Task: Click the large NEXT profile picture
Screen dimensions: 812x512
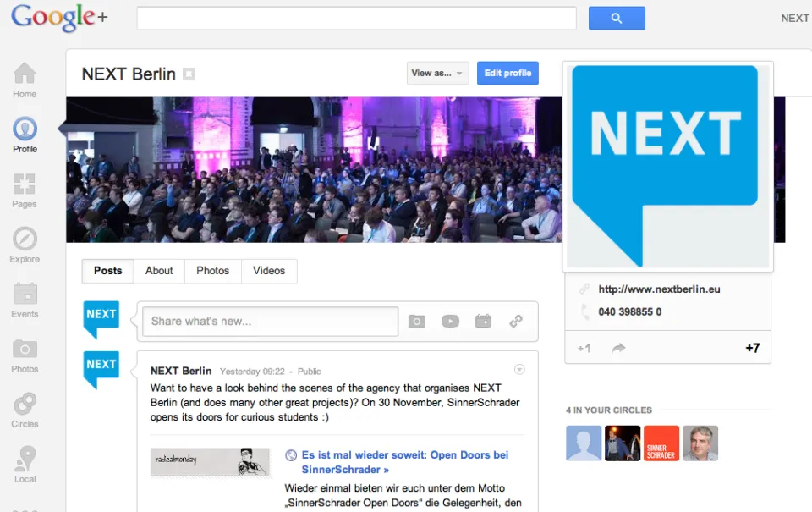Action: point(668,166)
